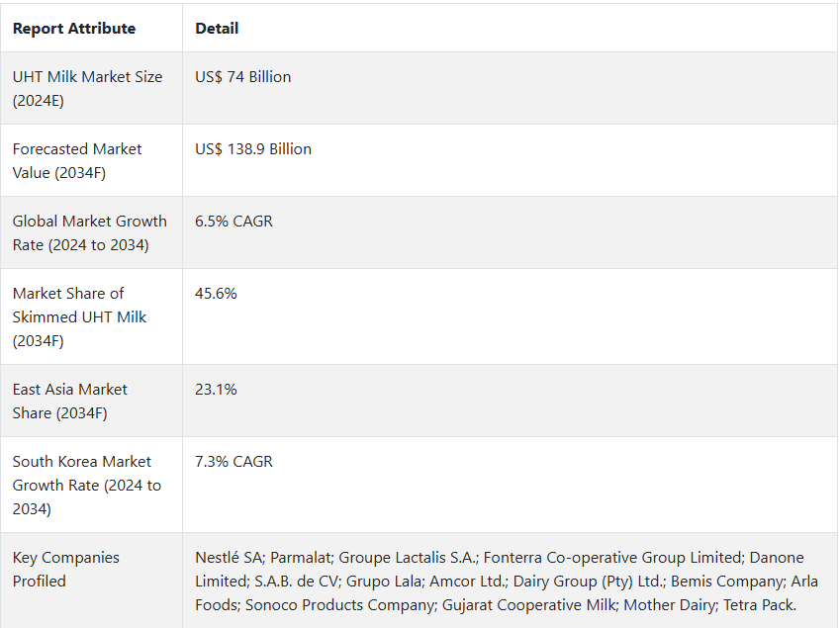Click the "6.5% CAGR" value
Image resolution: width=840 pixels, height=628 pixels.
(x=233, y=221)
